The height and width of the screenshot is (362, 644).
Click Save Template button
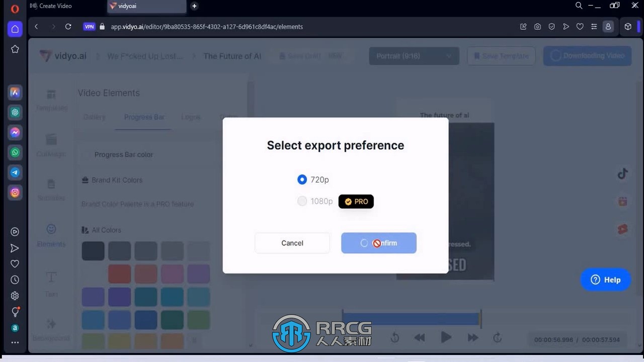coord(501,56)
